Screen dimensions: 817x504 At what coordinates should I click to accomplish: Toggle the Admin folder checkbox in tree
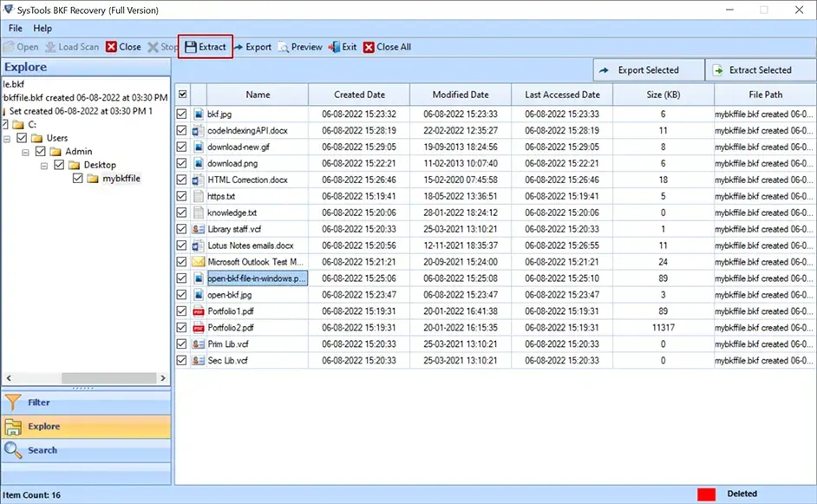[x=41, y=151]
